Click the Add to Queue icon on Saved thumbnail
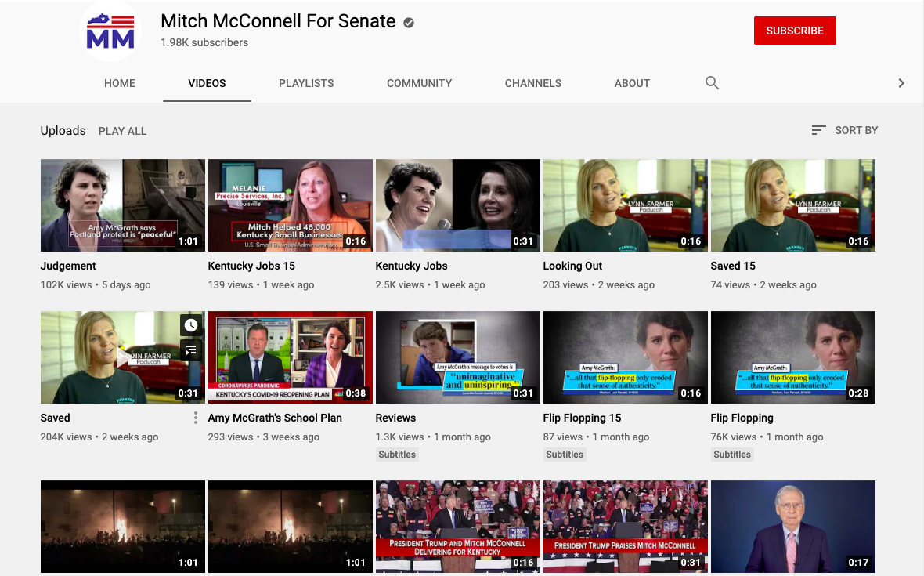Image resolution: width=924 pixels, height=576 pixels. (191, 350)
